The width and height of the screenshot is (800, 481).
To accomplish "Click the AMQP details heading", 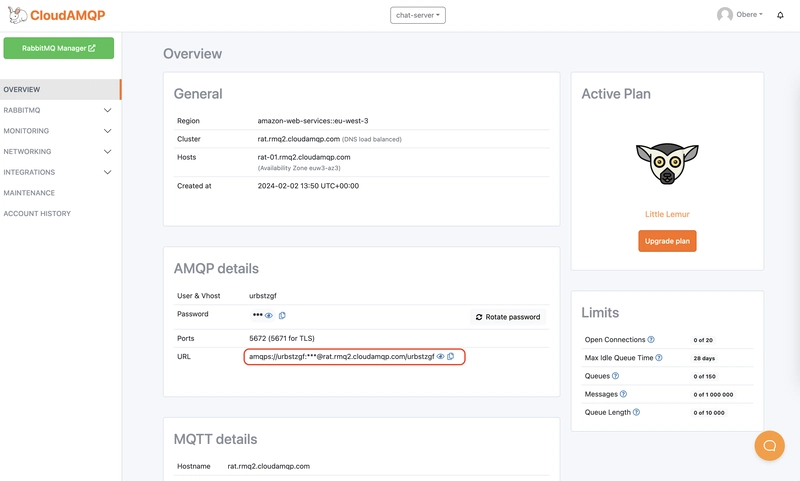I will 216,268.
